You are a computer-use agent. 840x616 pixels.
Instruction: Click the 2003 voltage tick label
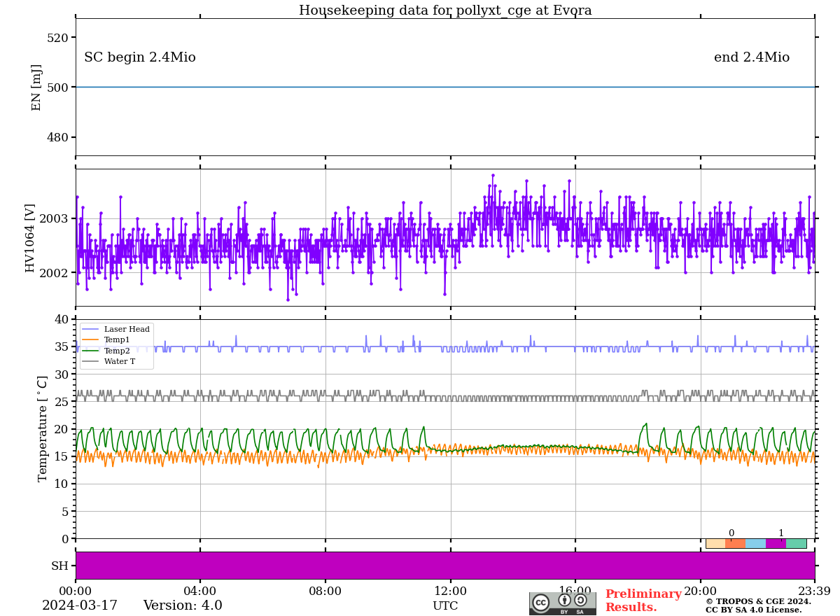pyautogui.click(x=55, y=218)
